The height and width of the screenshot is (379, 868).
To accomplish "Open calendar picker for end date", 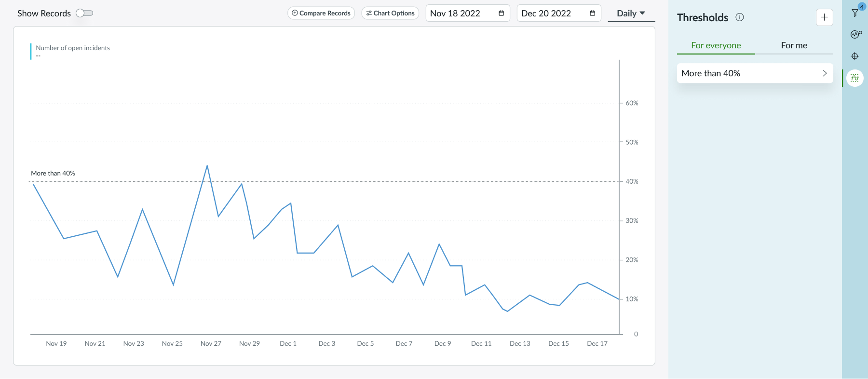I will pyautogui.click(x=592, y=14).
